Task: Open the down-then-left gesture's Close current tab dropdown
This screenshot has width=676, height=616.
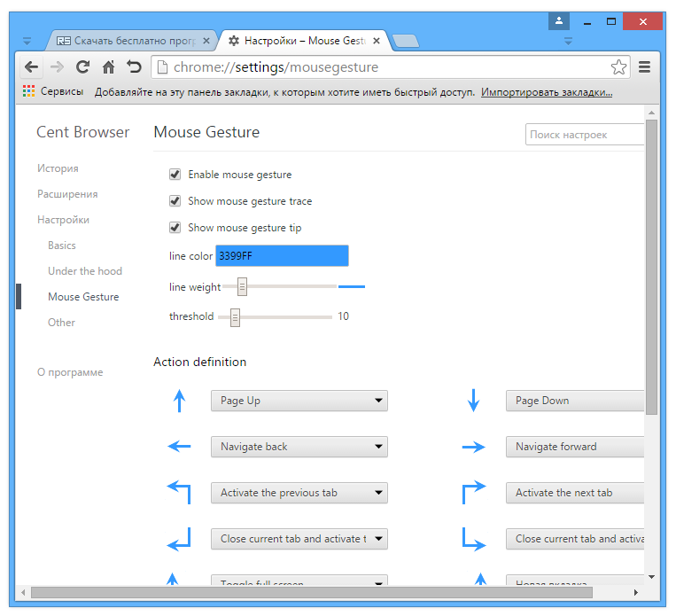Action: point(299,539)
